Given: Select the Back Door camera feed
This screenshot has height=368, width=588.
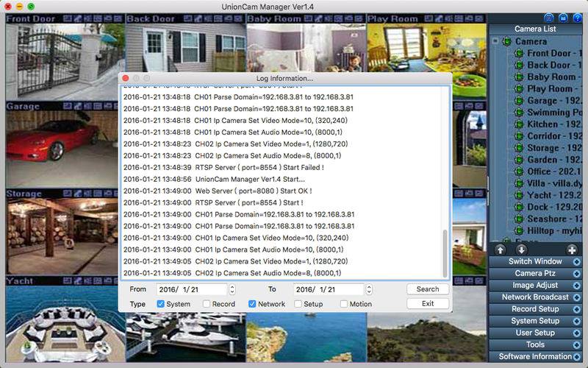Looking at the screenshot, I should [x=185, y=48].
